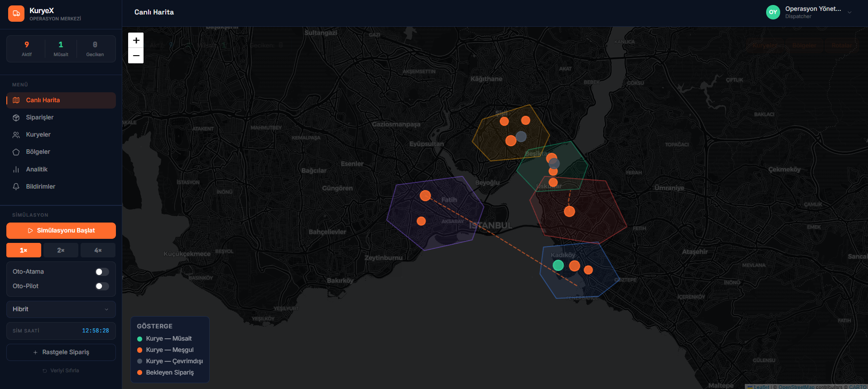The height and width of the screenshot is (389, 868).
Task: Open the Analitik section
Action: click(61, 169)
